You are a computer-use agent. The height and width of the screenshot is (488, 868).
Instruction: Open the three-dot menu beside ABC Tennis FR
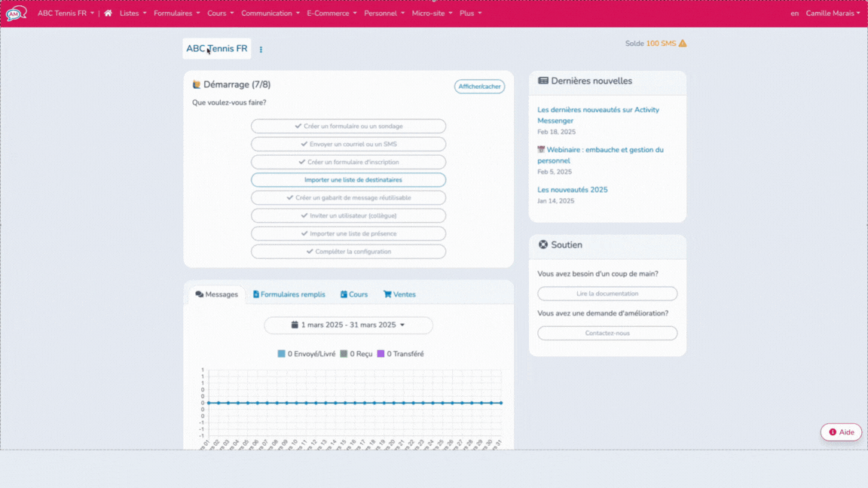[x=260, y=49]
